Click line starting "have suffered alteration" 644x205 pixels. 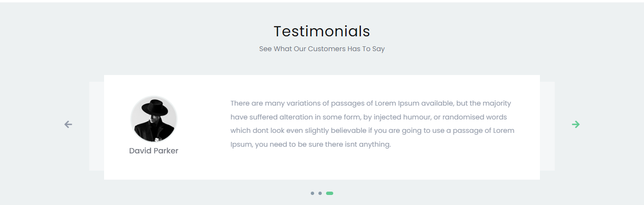[369, 117]
